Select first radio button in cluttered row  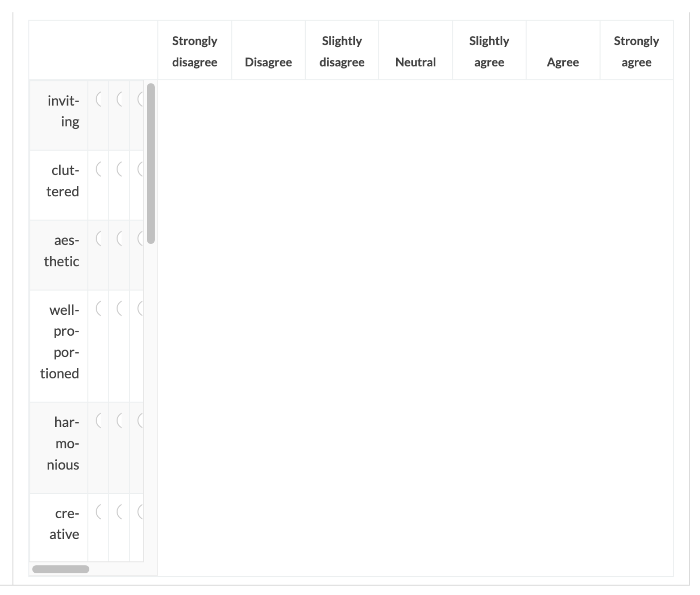click(99, 169)
